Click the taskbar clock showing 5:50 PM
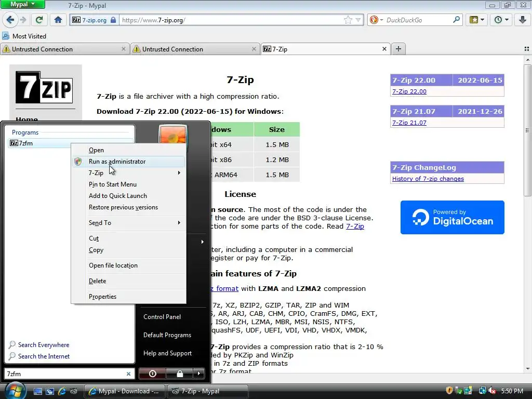 point(512,391)
